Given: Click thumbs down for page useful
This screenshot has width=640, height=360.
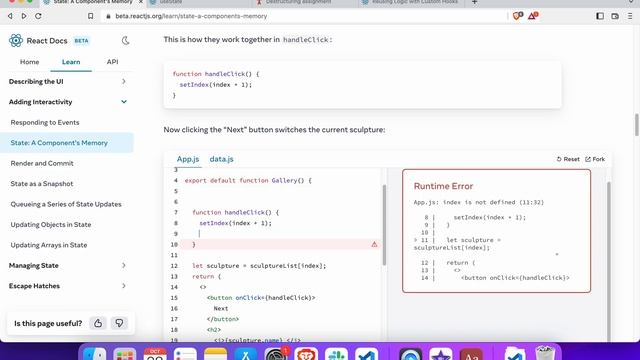Looking at the screenshot, I should tap(119, 323).
